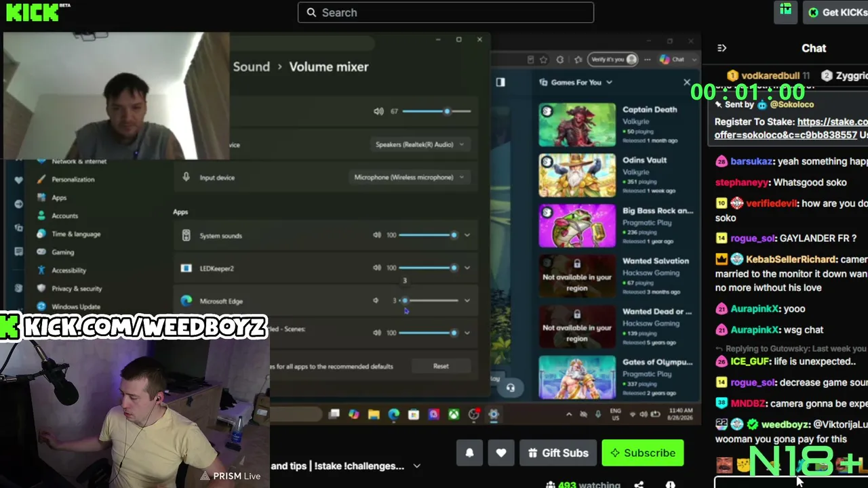Open the Big Bass Rock game thumbnail
This screenshot has height=488, width=868.
coord(577,226)
